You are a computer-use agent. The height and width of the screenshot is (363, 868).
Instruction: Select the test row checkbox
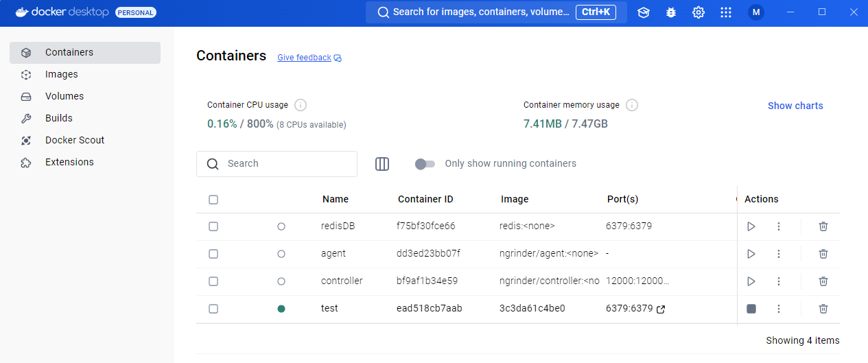pyautogui.click(x=213, y=309)
